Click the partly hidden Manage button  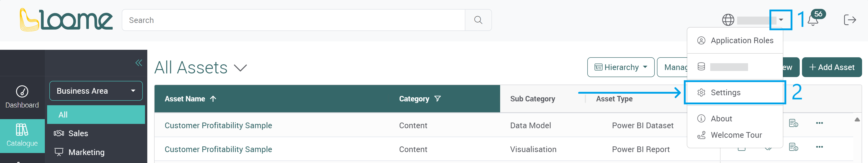coord(672,67)
